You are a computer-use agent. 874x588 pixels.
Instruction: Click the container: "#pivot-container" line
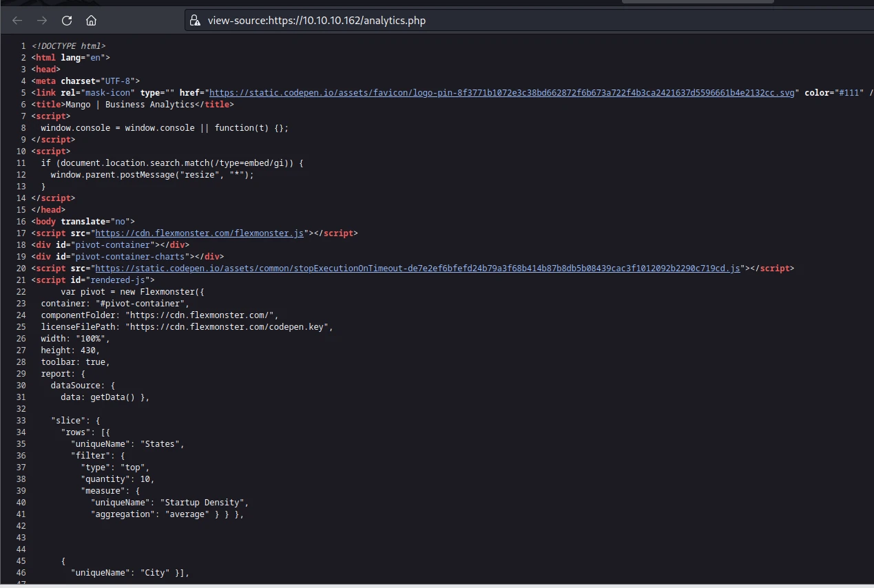[114, 303]
